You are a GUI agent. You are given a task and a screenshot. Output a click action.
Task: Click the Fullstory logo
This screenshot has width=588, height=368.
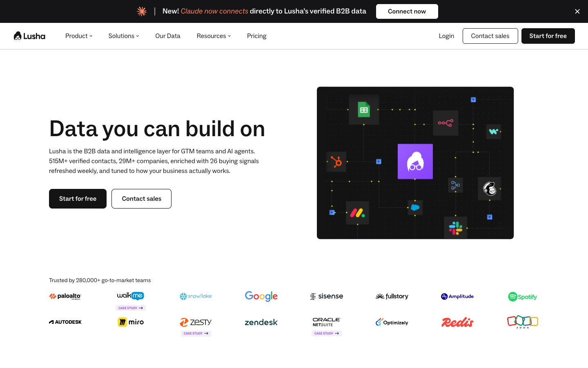(392, 296)
